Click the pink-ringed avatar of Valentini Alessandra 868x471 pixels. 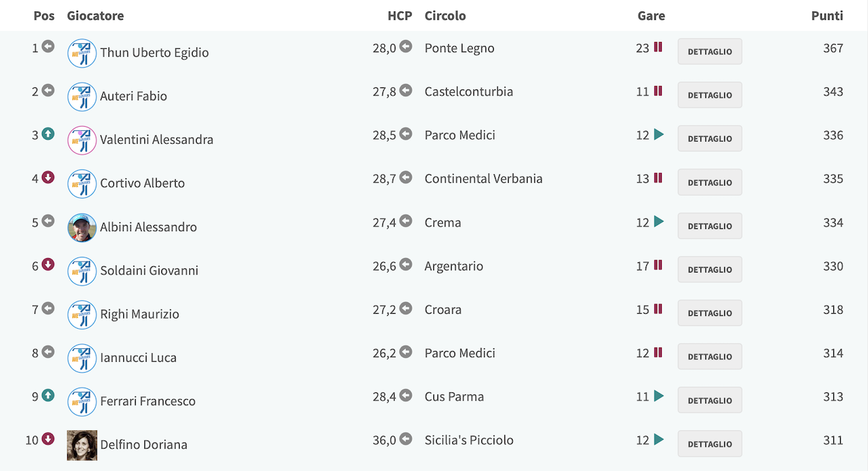(82, 140)
